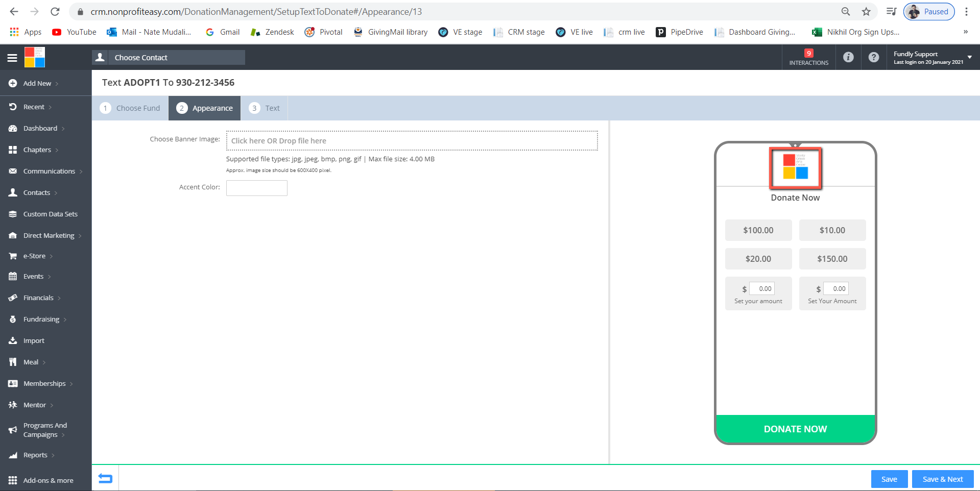Click the e-Store cart icon
Screen dimensions: 980x491
coord(13,256)
